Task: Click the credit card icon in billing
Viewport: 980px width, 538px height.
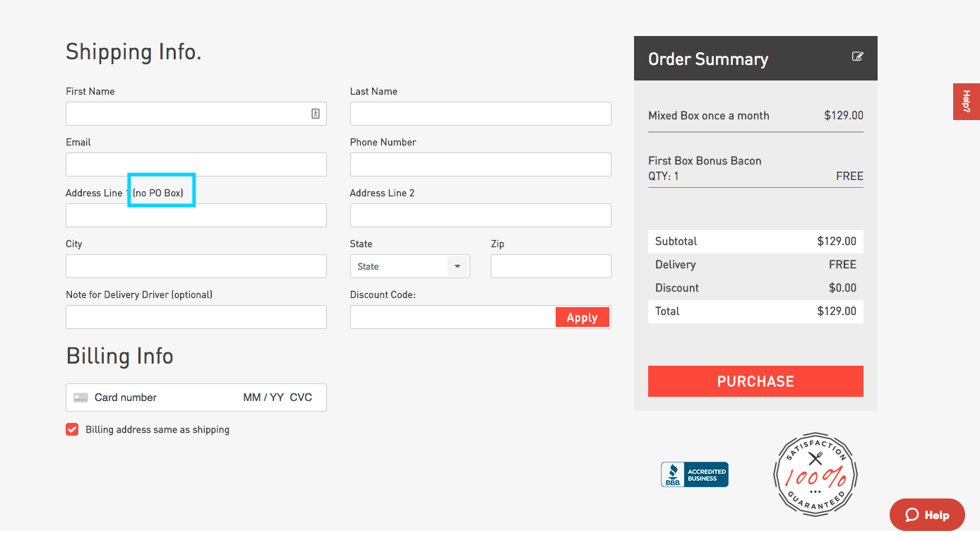Action: click(80, 397)
